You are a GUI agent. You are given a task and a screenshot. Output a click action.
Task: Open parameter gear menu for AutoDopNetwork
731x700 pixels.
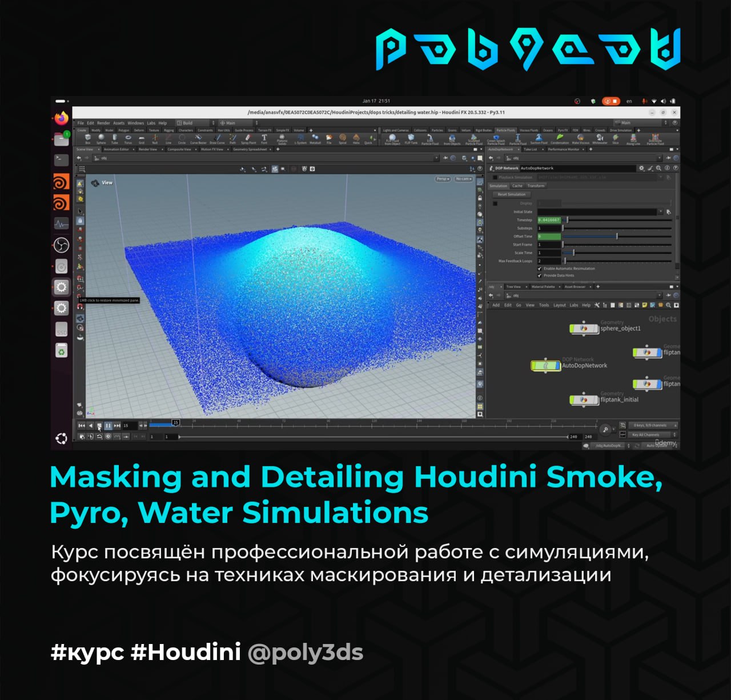pyautogui.click(x=641, y=168)
